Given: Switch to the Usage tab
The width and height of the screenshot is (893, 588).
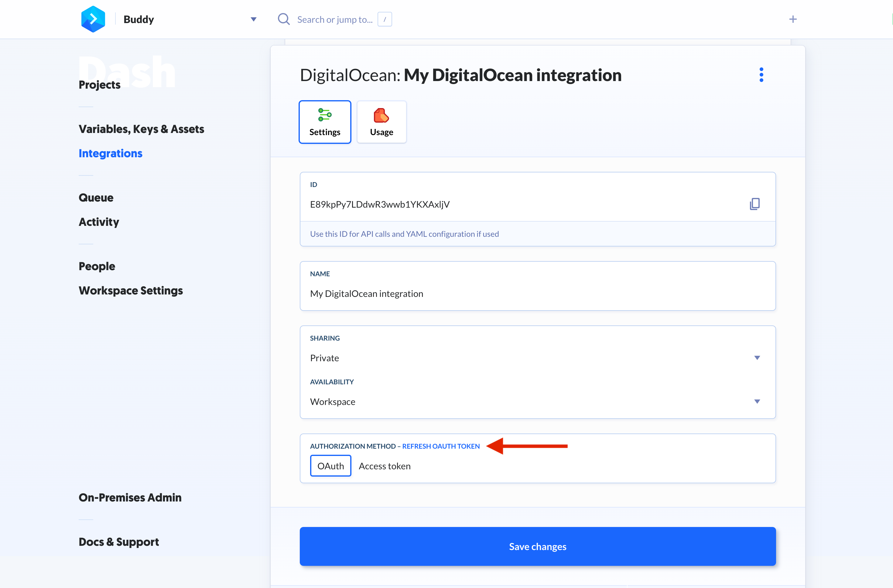Looking at the screenshot, I should coord(381,121).
